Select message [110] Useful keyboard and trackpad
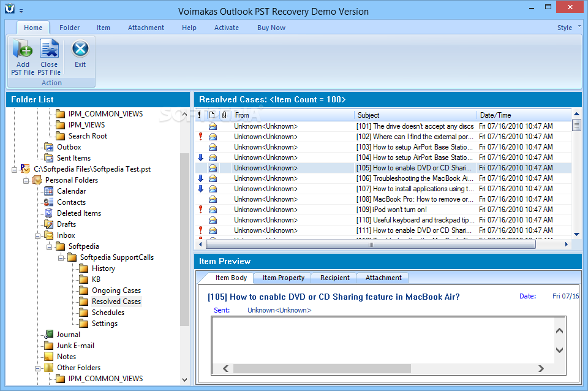 383,220
